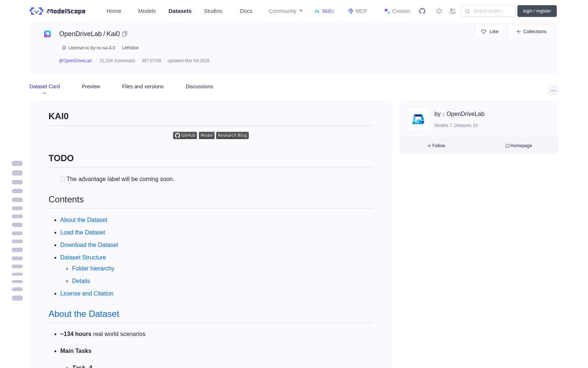This screenshot has height=368, width=588.
Task: Click the 387.07GB size text
Action: point(151,61)
